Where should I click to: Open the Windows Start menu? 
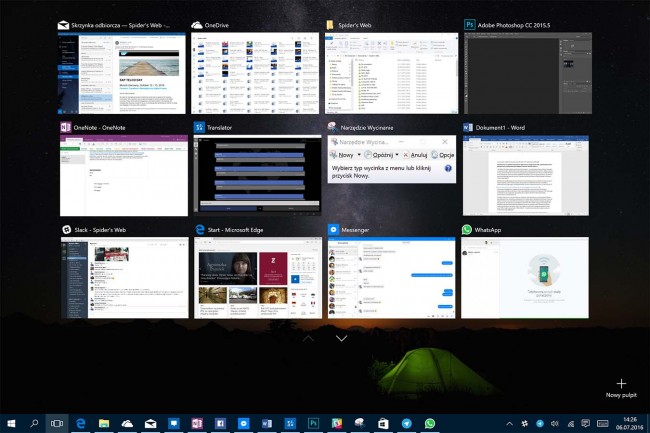click(x=11, y=423)
